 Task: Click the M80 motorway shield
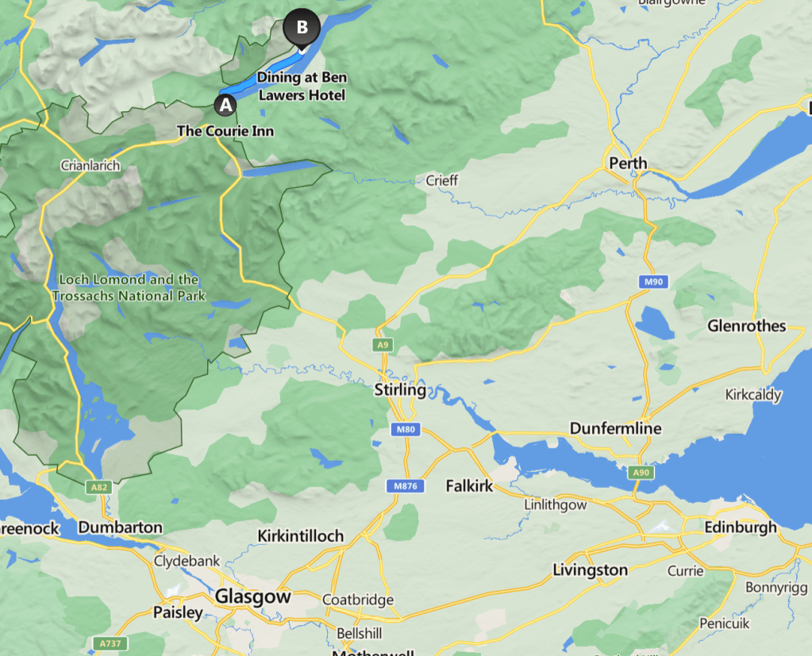(x=406, y=429)
